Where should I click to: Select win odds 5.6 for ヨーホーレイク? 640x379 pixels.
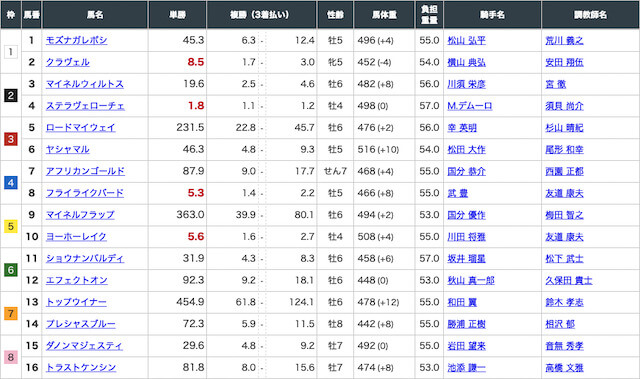pyautogui.click(x=196, y=237)
